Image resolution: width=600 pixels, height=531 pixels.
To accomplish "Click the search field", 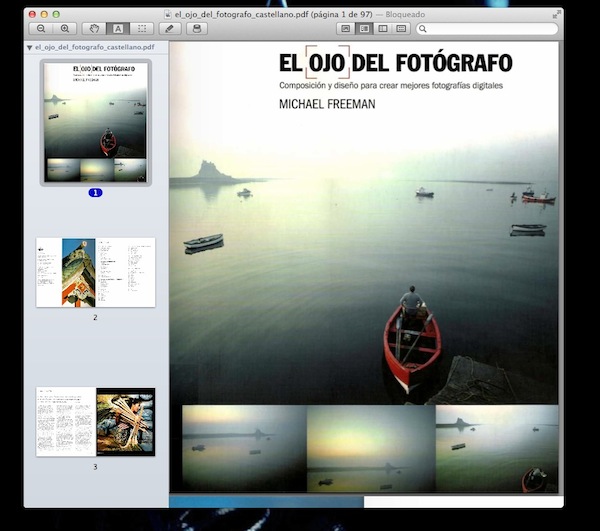I will click(487, 29).
